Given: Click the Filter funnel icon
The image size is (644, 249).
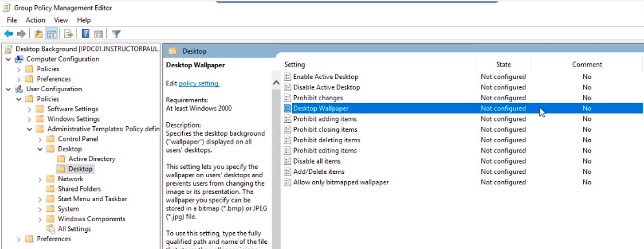Looking at the screenshot, I should 116,34.
